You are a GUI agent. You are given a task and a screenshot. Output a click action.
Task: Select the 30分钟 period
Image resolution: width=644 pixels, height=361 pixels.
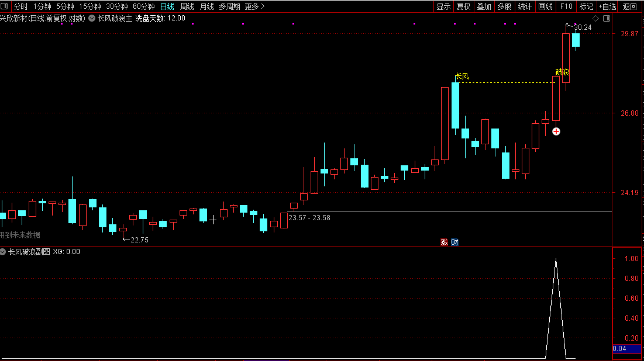tap(117, 6)
